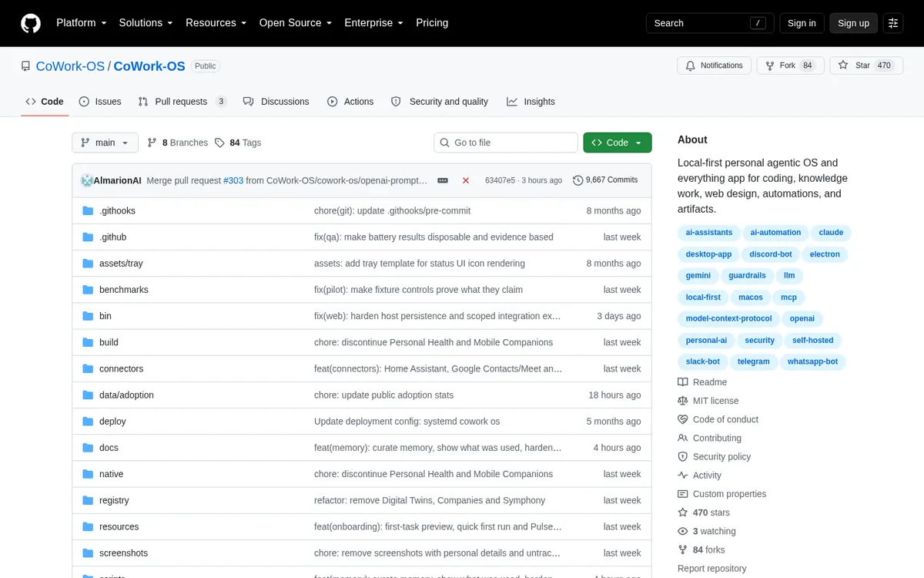The height and width of the screenshot is (578, 924).
Task: Expand the Open Source menu
Action: tap(296, 23)
